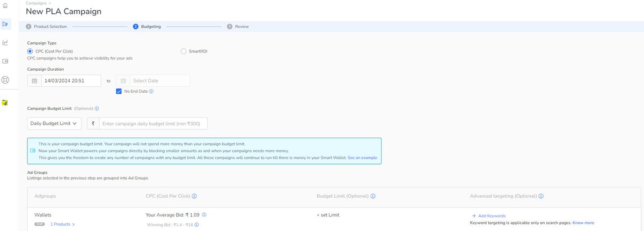
Task: Uncheck the No End Date checkbox
Action: coord(119,91)
